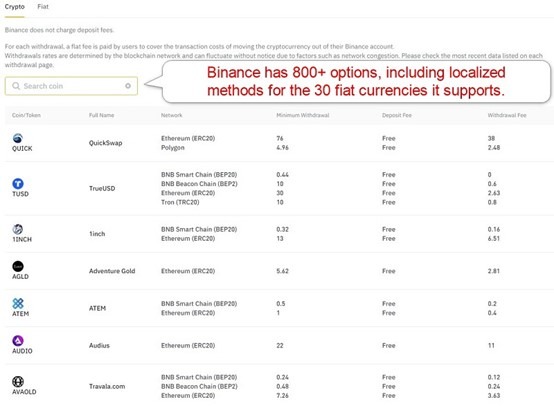Select the Full Name column header
The width and height of the screenshot is (554, 406).
101,115
